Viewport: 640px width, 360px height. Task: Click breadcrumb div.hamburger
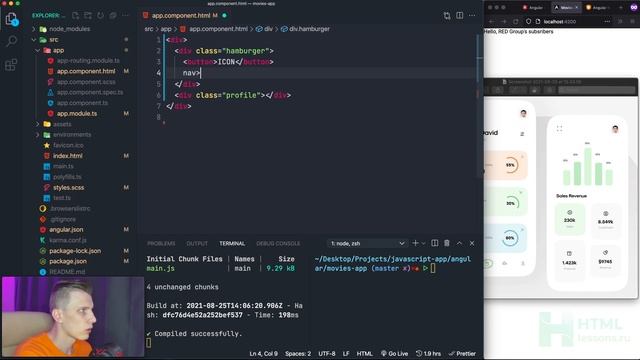[305, 29]
